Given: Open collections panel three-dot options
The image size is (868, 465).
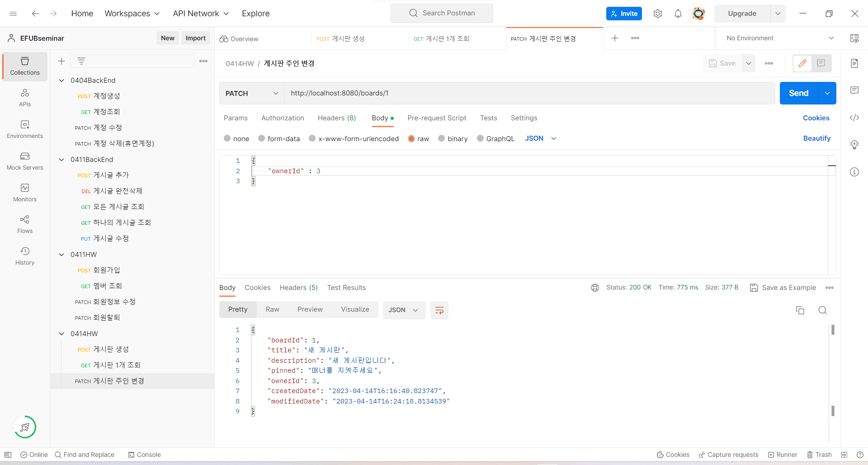Looking at the screenshot, I should 203,61.
